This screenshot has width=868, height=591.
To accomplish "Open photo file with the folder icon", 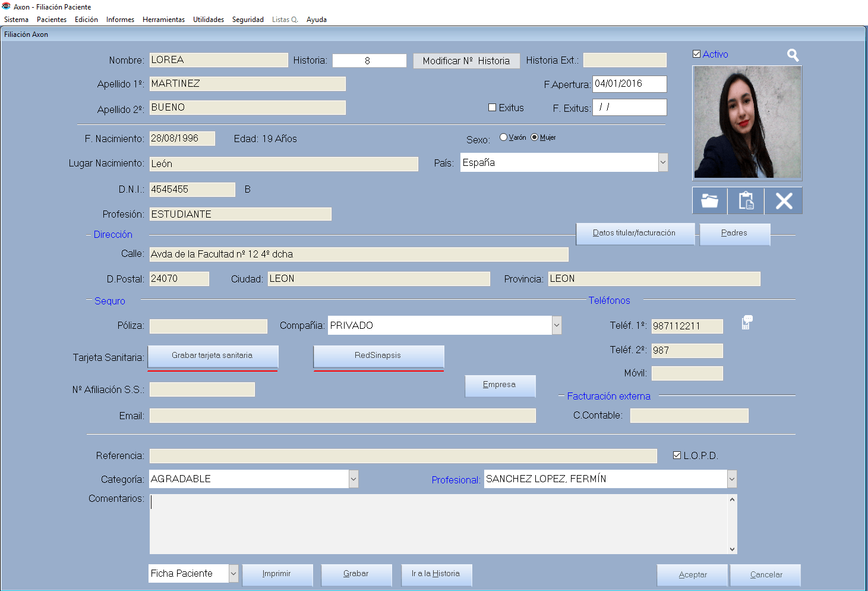I will 709,201.
